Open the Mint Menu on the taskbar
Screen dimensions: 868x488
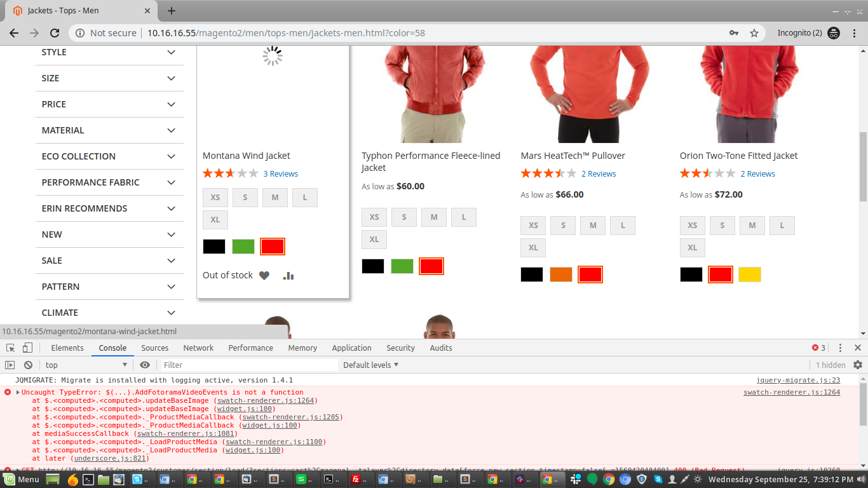click(21, 479)
